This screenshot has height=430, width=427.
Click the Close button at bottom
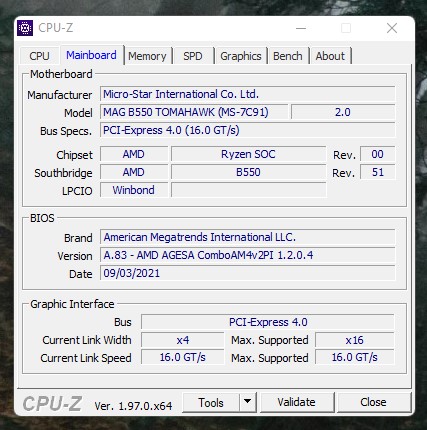click(x=373, y=402)
